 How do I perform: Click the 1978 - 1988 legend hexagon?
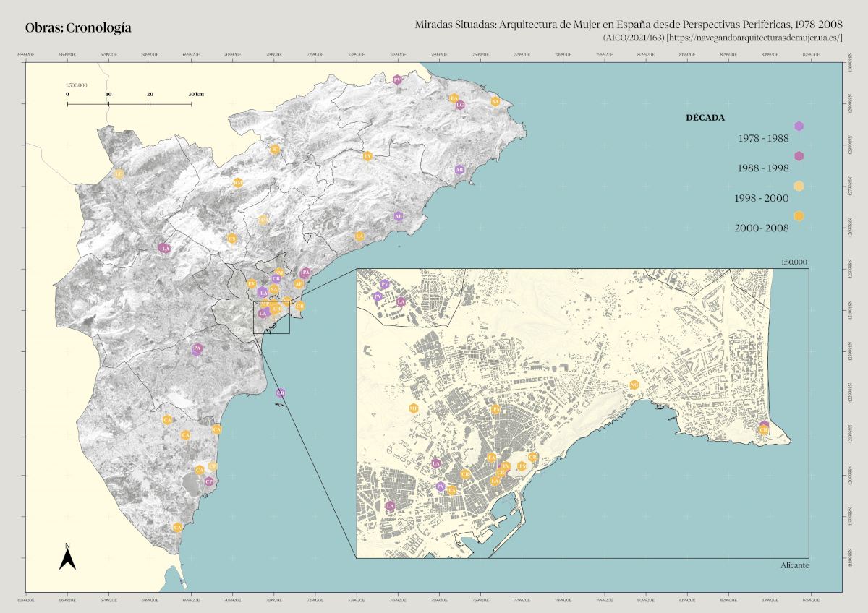(799, 127)
